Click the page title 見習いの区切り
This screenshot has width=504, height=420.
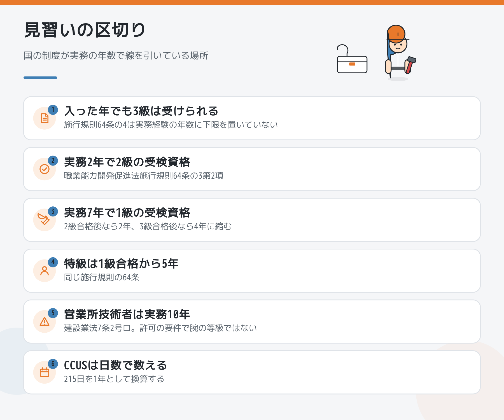pos(85,30)
